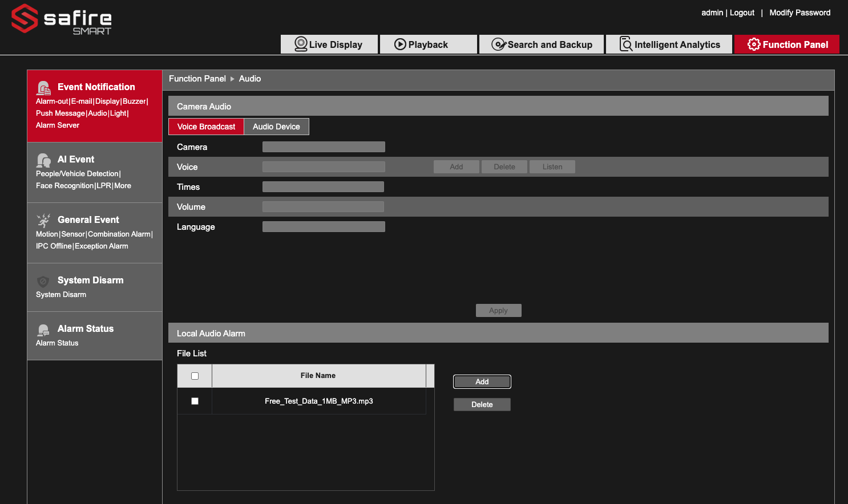Click the General Event running-figure icon
Screen dimensions: 848x504
click(x=44, y=221)
